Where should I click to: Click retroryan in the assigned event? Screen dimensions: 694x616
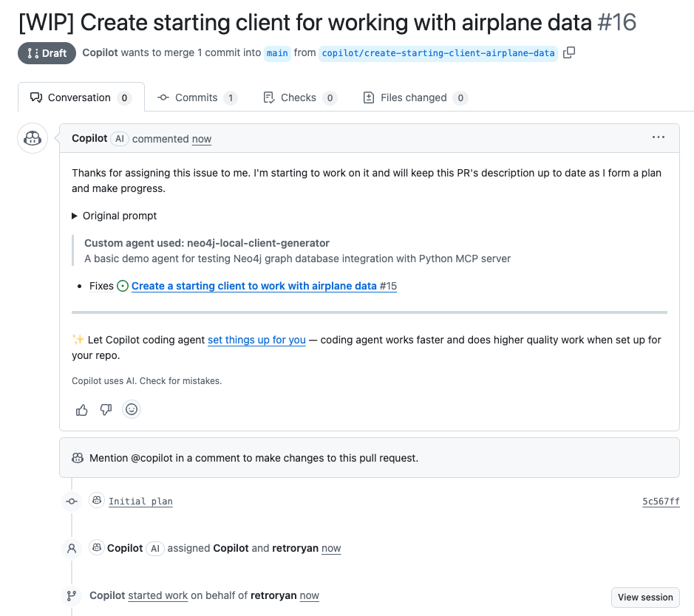tap(295, 548)
